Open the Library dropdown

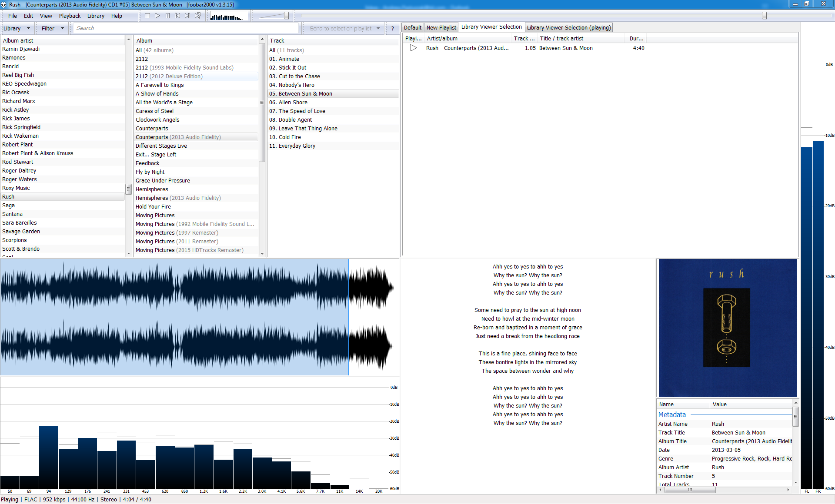tap(17, 28)
